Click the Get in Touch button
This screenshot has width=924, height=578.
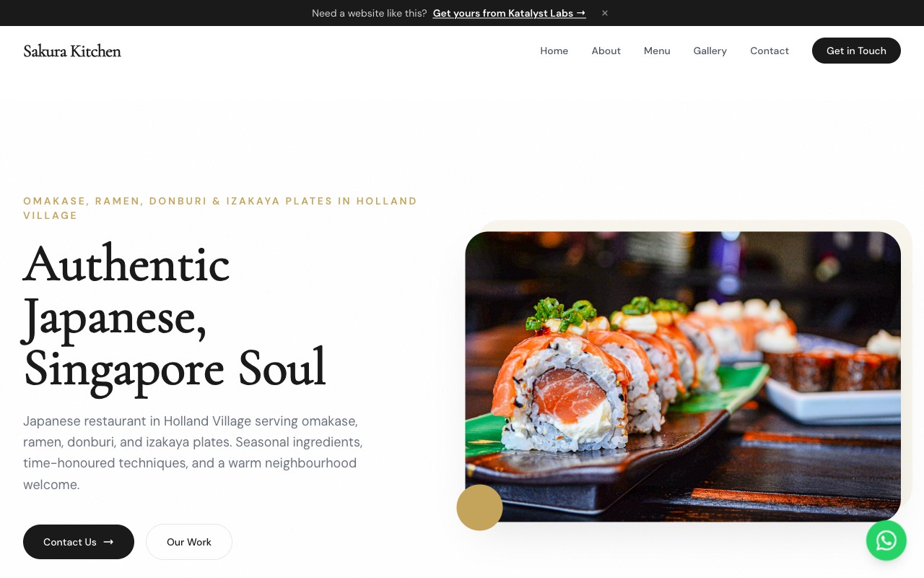click(x=856, y=51)
